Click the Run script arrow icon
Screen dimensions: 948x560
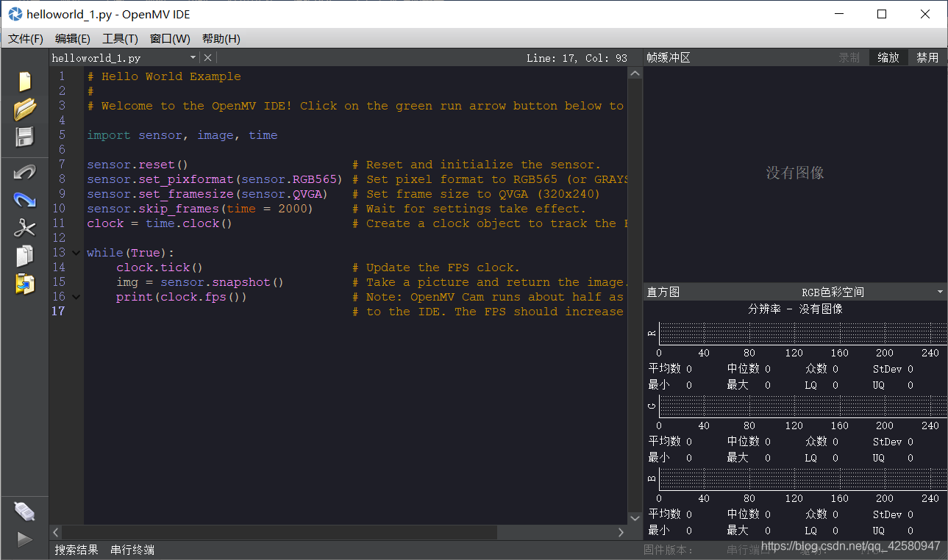tap(24, 539)
